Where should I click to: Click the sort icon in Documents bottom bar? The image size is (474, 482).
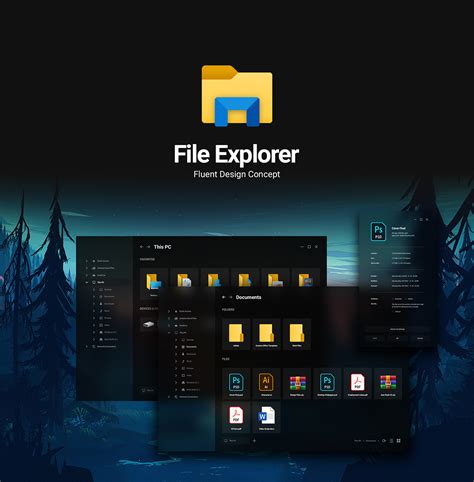(x=384, y=441)
